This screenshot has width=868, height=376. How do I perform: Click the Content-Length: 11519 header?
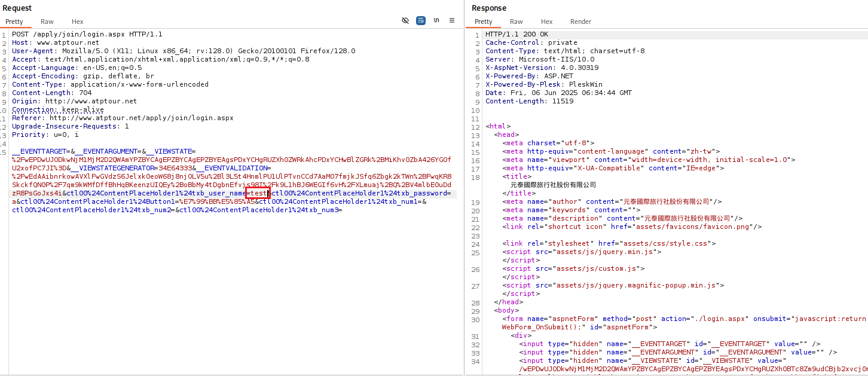(529, 101)
